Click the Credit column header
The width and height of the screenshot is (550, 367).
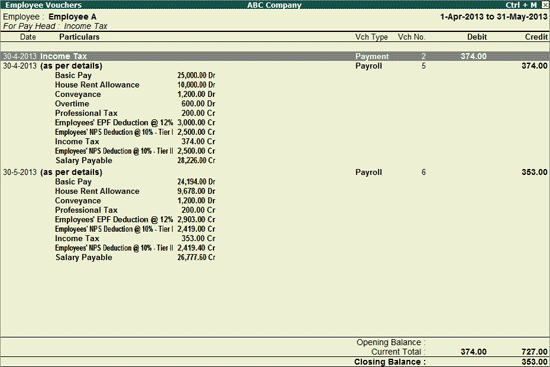point(536,37)
